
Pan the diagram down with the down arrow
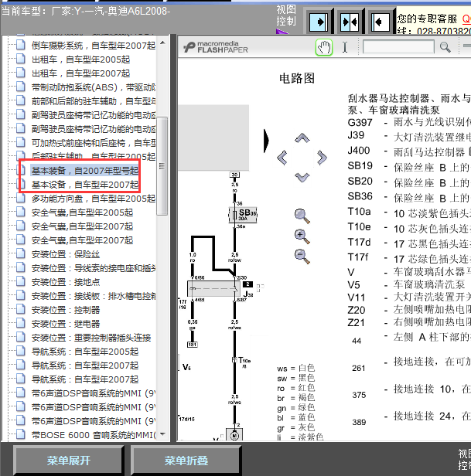[302, 177]
